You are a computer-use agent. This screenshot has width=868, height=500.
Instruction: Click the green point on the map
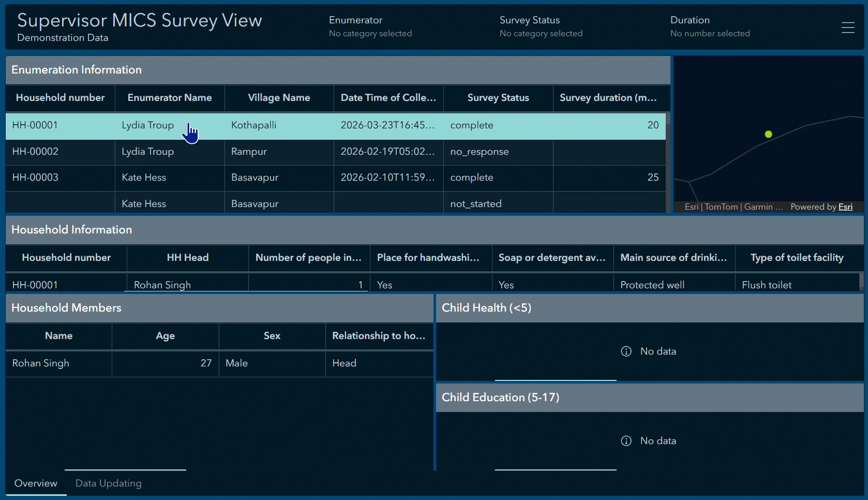click(x=768, y=134)
